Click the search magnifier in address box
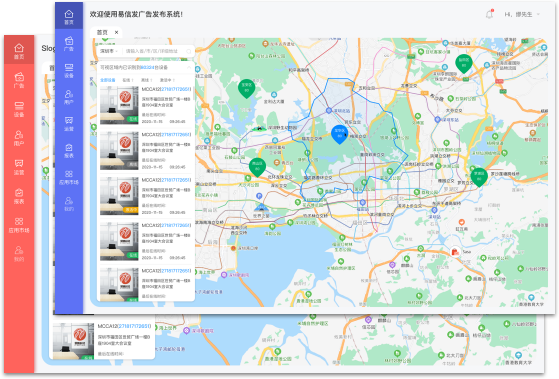 click(189, 51)
